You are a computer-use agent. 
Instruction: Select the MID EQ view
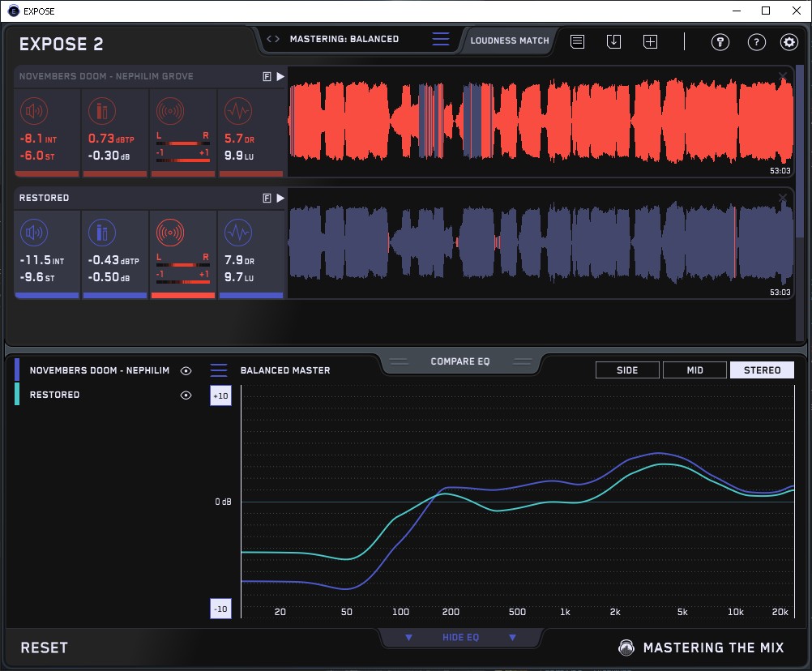[694, 370]
